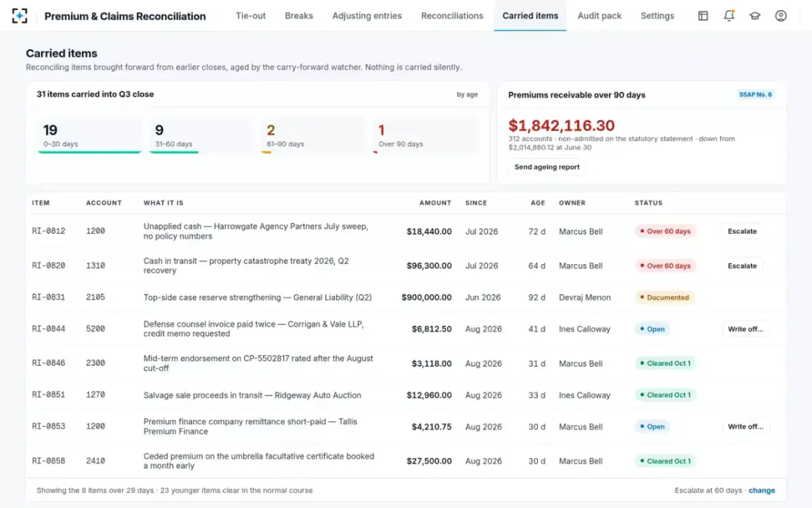Click the AGE column header
This screenshot has height=508, width=812.
tap(538, 203)
